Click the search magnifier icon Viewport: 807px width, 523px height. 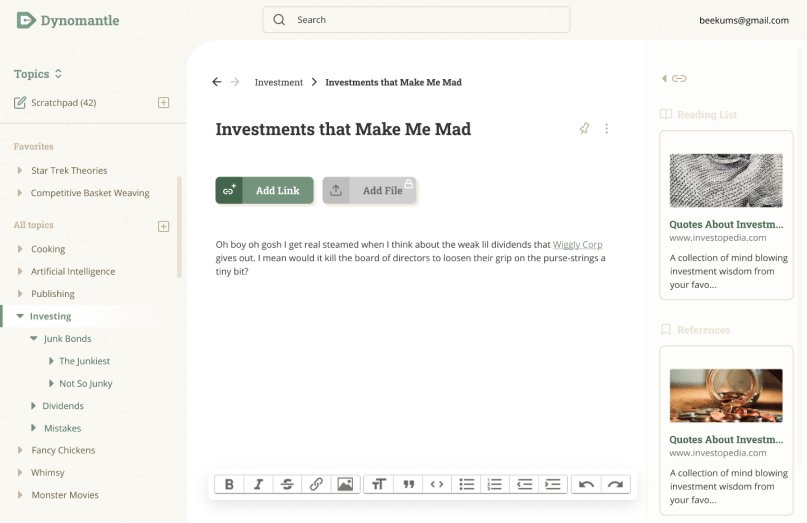[x=279, y=20]
